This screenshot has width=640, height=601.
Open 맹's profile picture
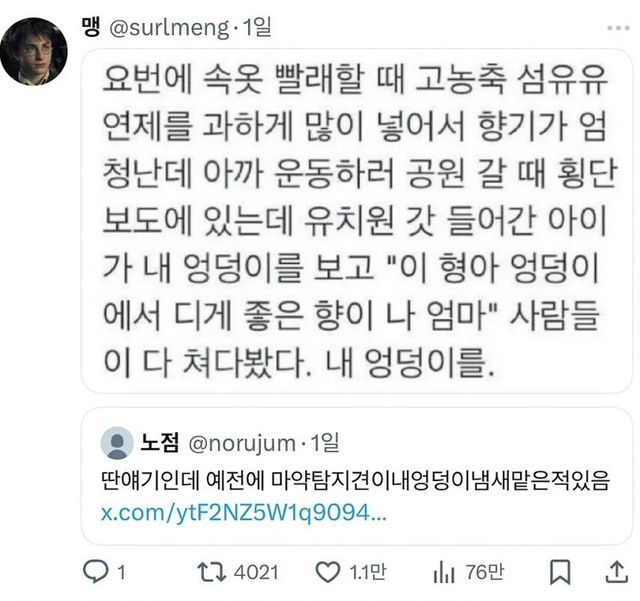coord(34,51)
